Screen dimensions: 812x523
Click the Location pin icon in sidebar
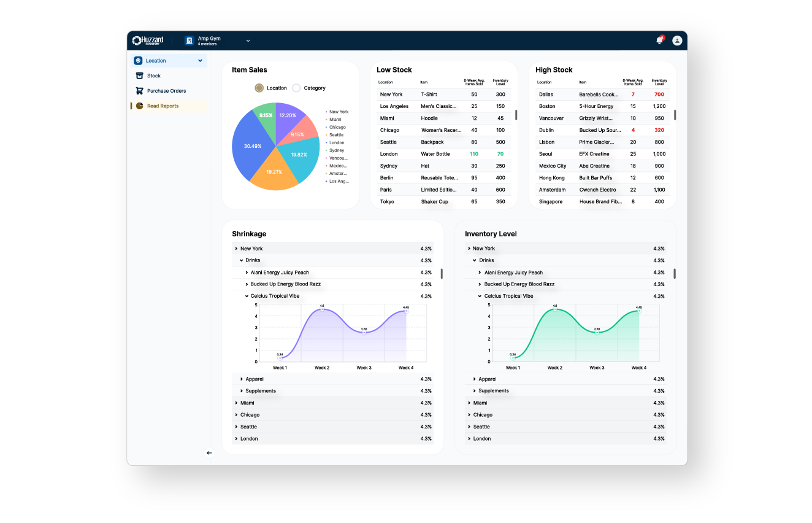pos(138,61)
